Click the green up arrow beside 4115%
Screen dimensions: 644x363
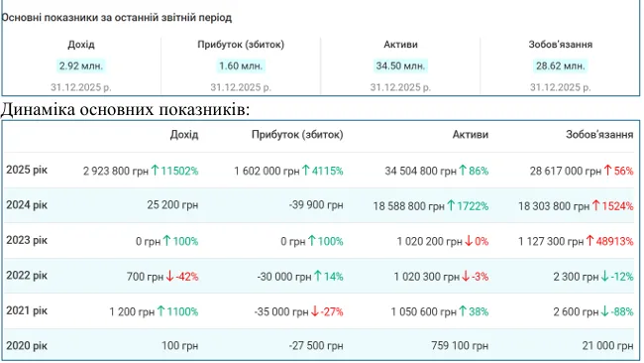pos(305,171)
